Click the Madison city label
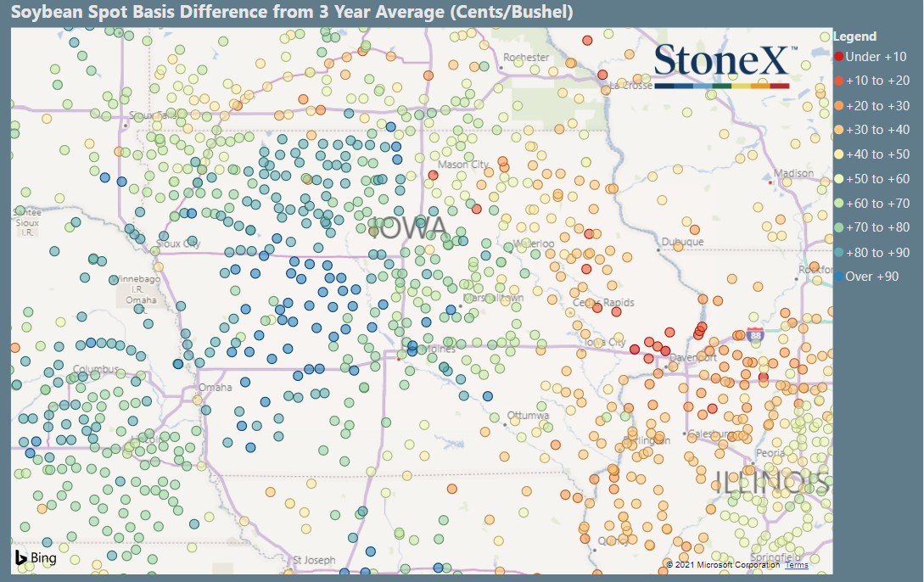This screenshot has height=582, width=924. pyautogui.click(x=794, y=173)
